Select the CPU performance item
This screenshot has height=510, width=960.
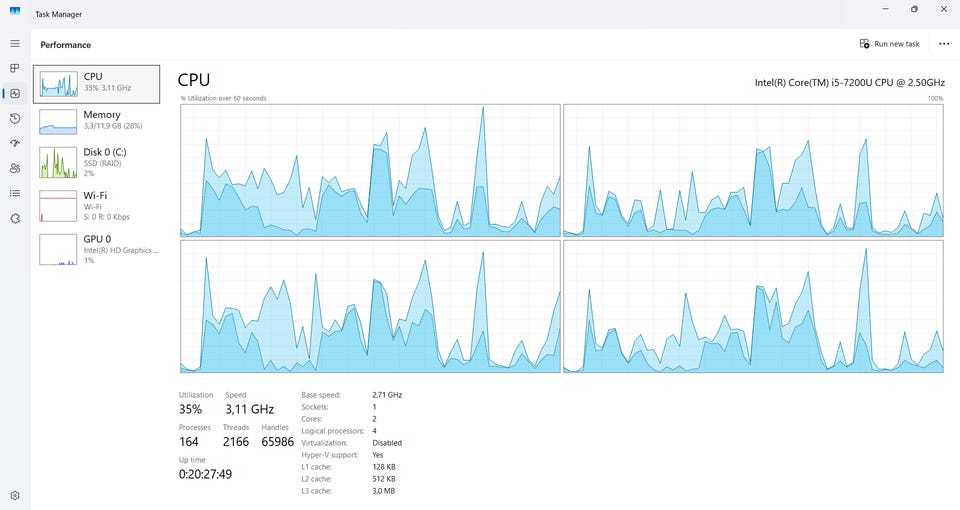point(97,84)
